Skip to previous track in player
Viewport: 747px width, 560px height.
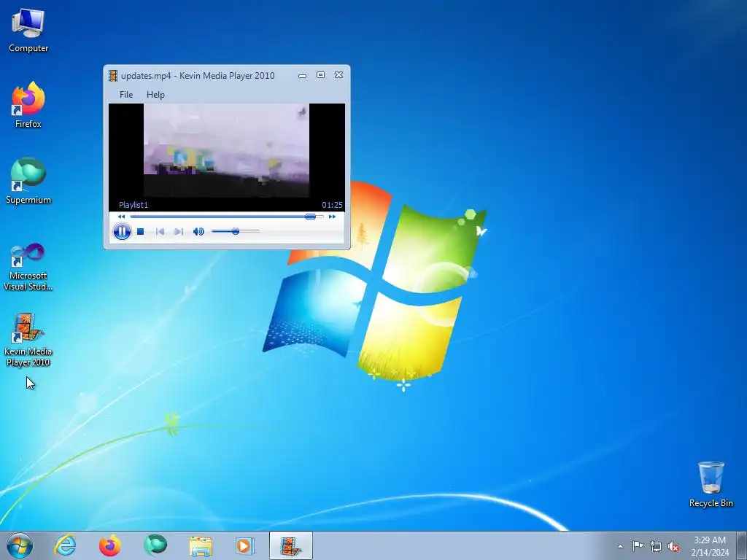tap(160, 231)
